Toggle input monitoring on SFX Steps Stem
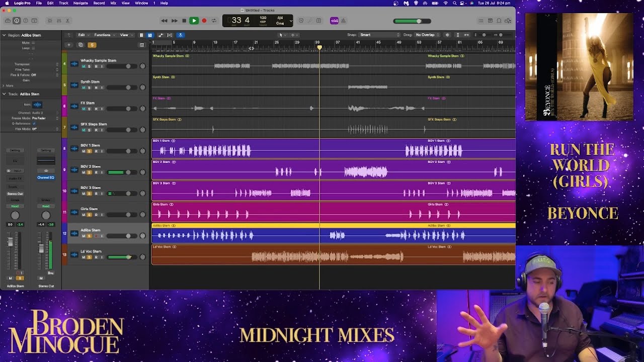 (x=102, y=130)
